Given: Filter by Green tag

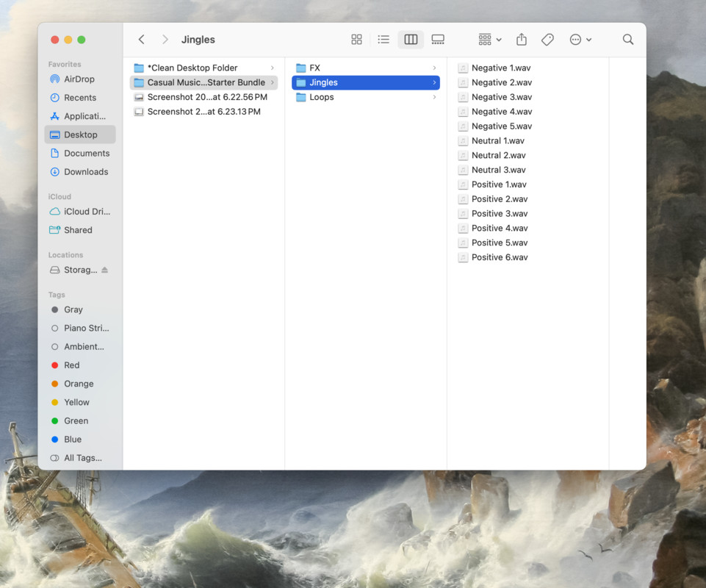Looking at the screenshot, I should pos(80,420).
